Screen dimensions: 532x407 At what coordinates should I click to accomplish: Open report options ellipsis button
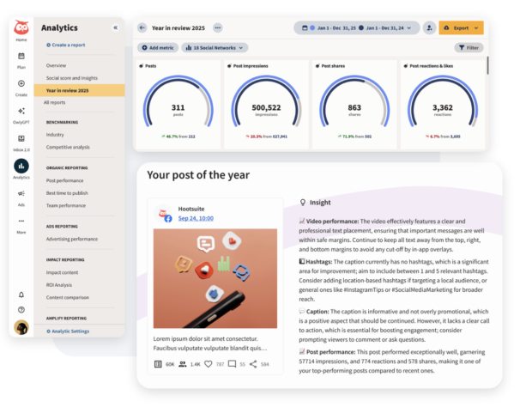point(217,27)
